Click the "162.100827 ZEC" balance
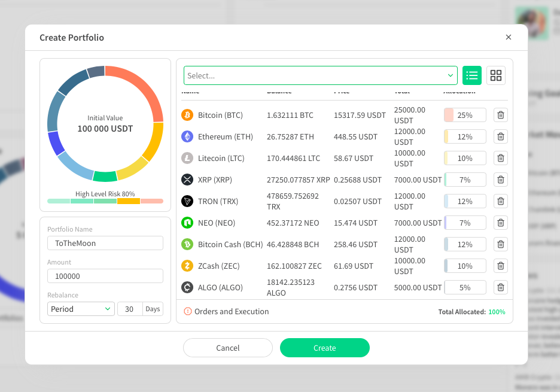560x392 pixels. pyautogui.click(x=294, y=266)
